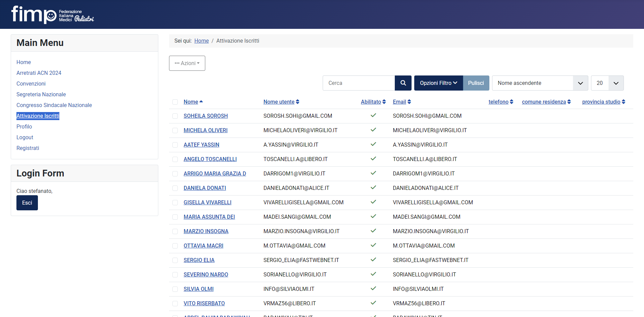Click the Esci button in Login Form
644x317 pixels.
tap(27, 203)
